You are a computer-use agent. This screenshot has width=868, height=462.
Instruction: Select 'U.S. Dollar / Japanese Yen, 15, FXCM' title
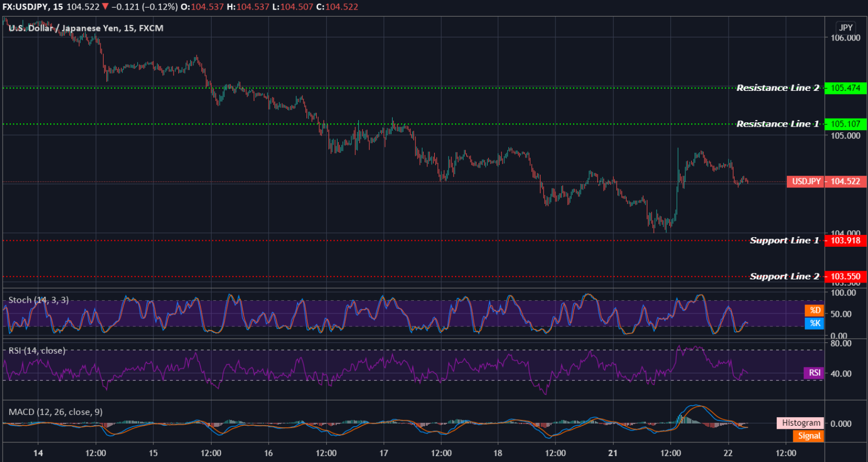click(86, 28)
